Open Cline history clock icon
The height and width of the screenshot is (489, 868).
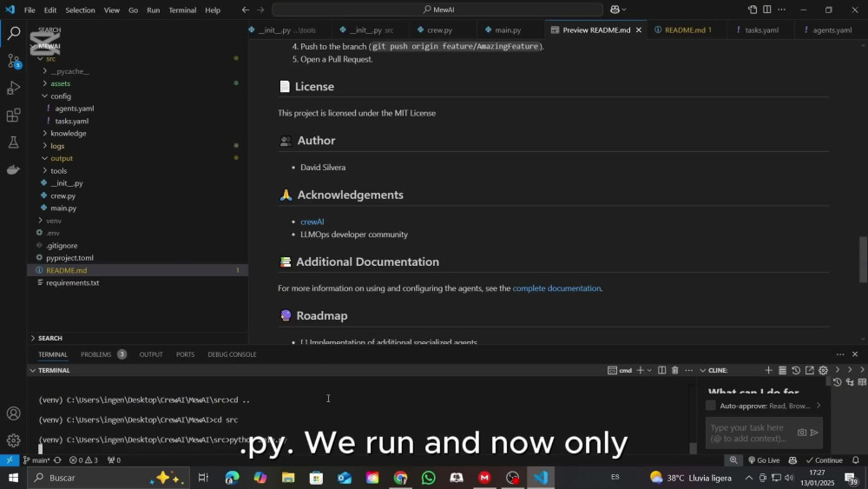(x=796, y=370)
